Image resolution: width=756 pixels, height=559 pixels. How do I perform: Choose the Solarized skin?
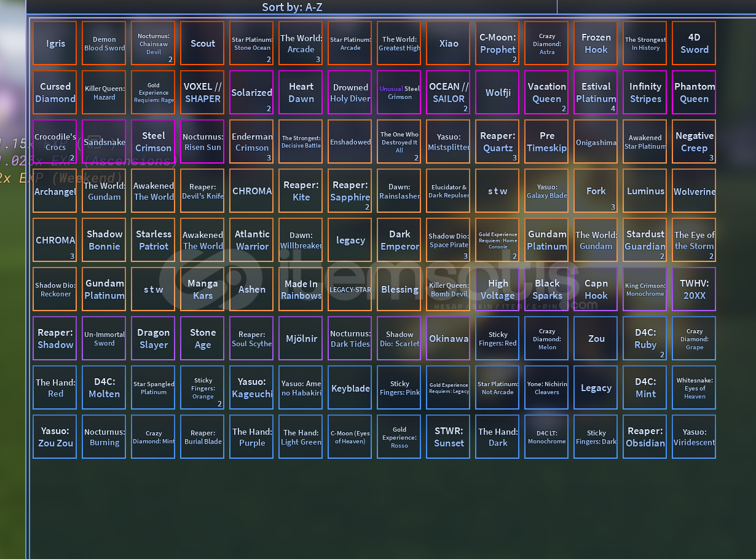(x=252, y=93)
